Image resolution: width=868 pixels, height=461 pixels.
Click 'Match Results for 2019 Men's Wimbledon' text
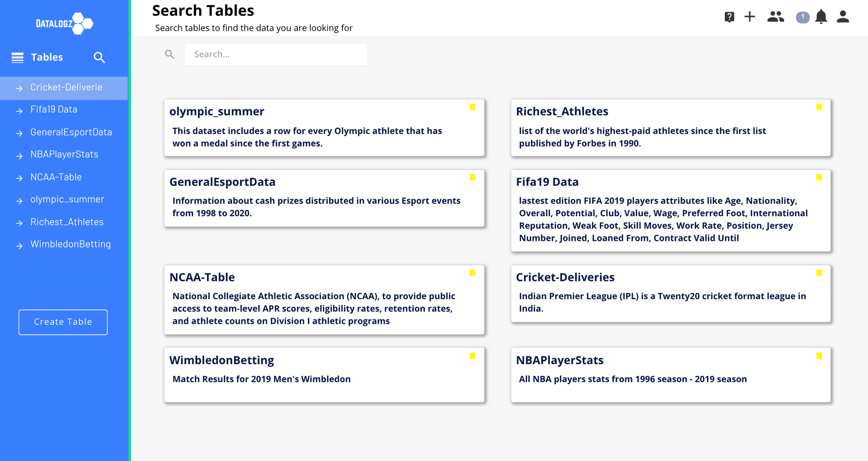(262, 379)
